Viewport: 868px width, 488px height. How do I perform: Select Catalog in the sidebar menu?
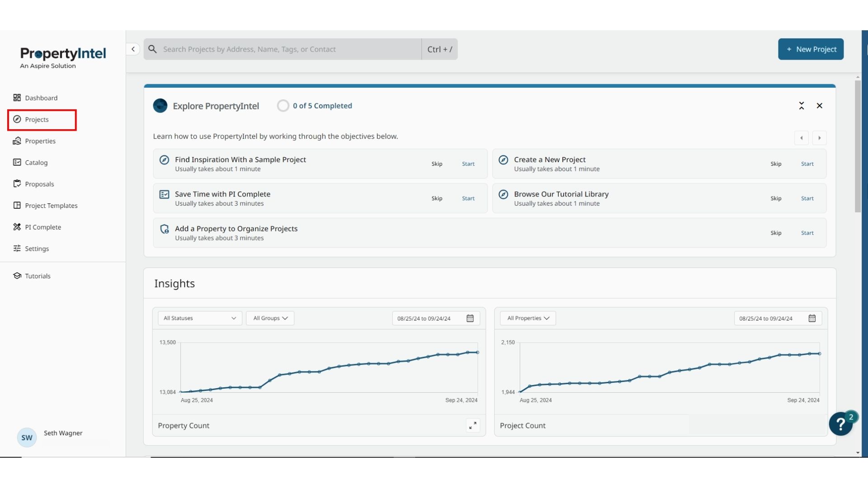coord(36,162)
